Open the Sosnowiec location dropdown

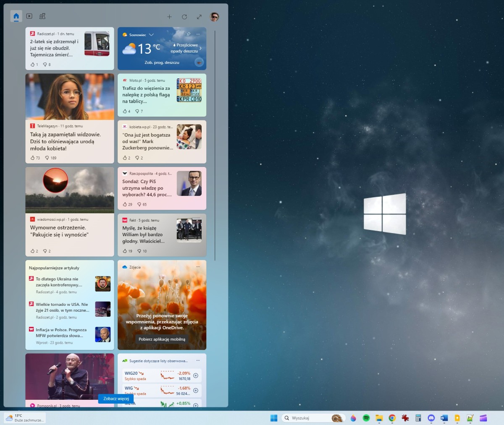(151, 34)
